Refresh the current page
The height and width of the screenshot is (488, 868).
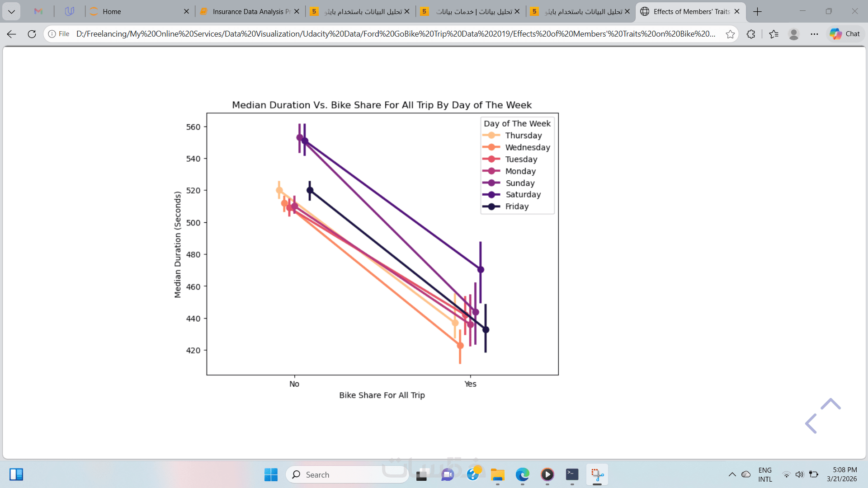click(x=32, y=34)
